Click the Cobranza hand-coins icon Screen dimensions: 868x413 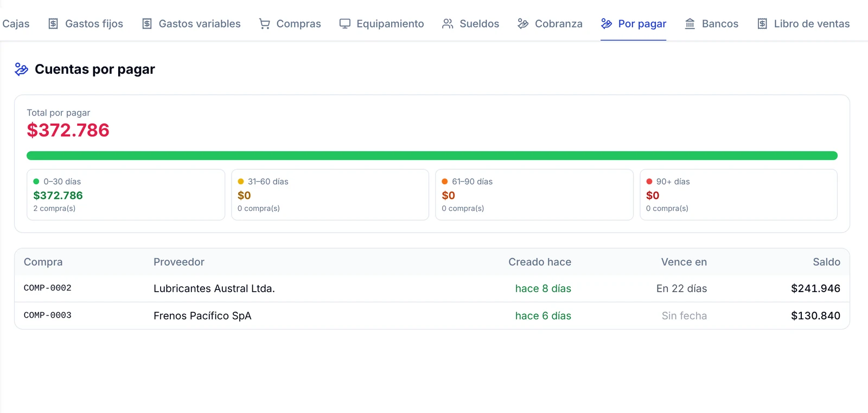(x=523, y=24)
